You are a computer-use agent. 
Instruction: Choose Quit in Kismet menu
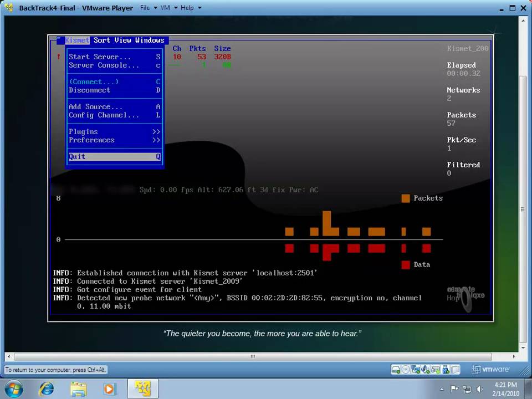point(114,157)
